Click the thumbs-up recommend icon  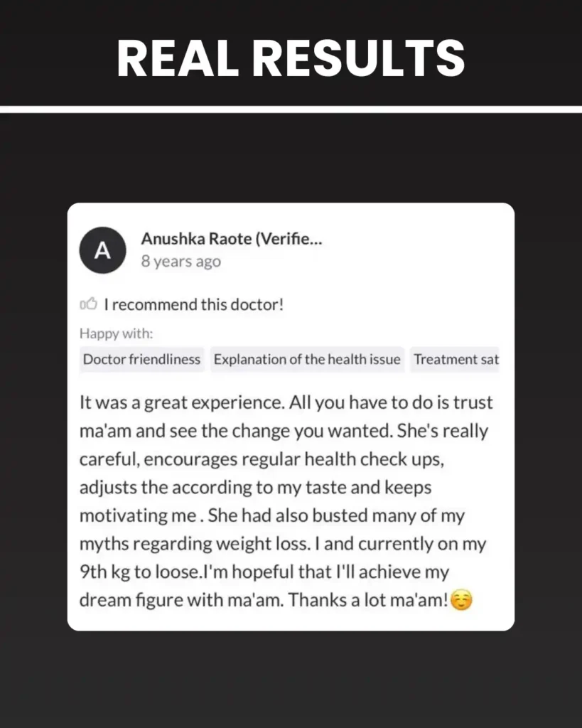coord(88,305)
